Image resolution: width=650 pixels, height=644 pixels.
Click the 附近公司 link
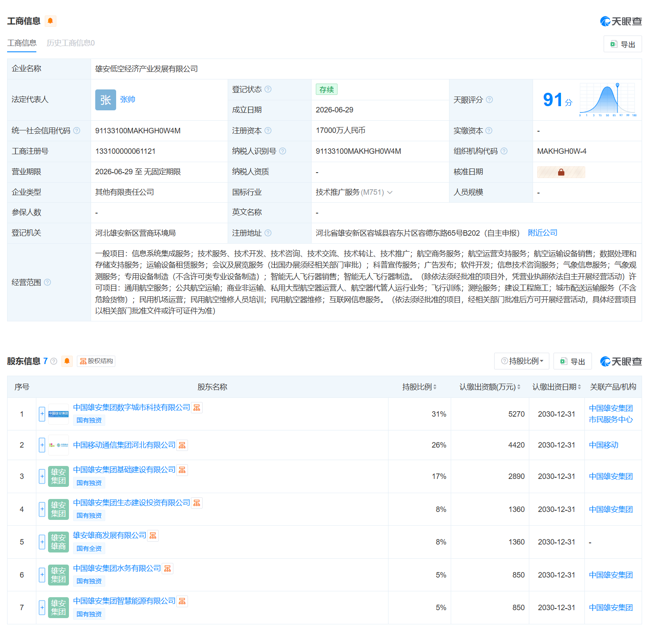click(x=543, y=233)
